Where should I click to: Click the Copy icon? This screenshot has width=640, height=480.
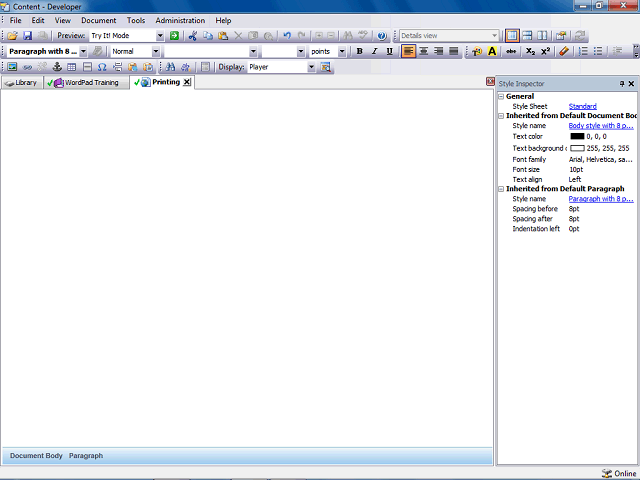click(208, 36)
